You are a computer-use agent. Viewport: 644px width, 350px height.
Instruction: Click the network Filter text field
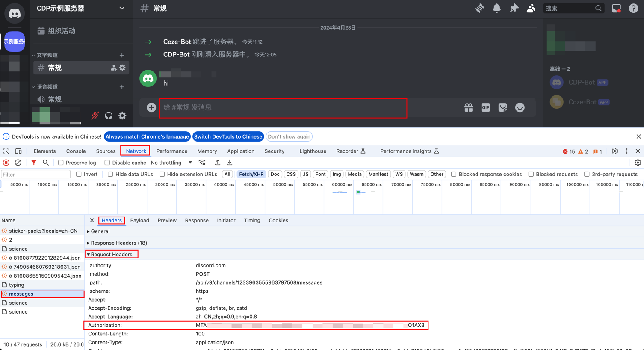coord(36,174)
